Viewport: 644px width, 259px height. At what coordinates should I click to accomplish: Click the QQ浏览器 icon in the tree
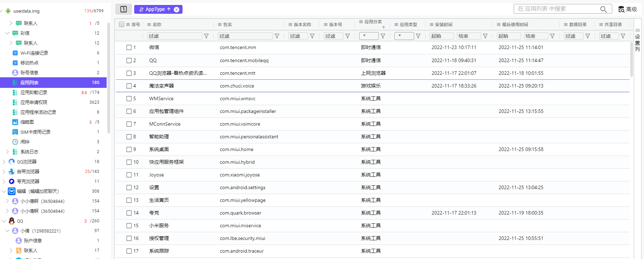point(12,162)
